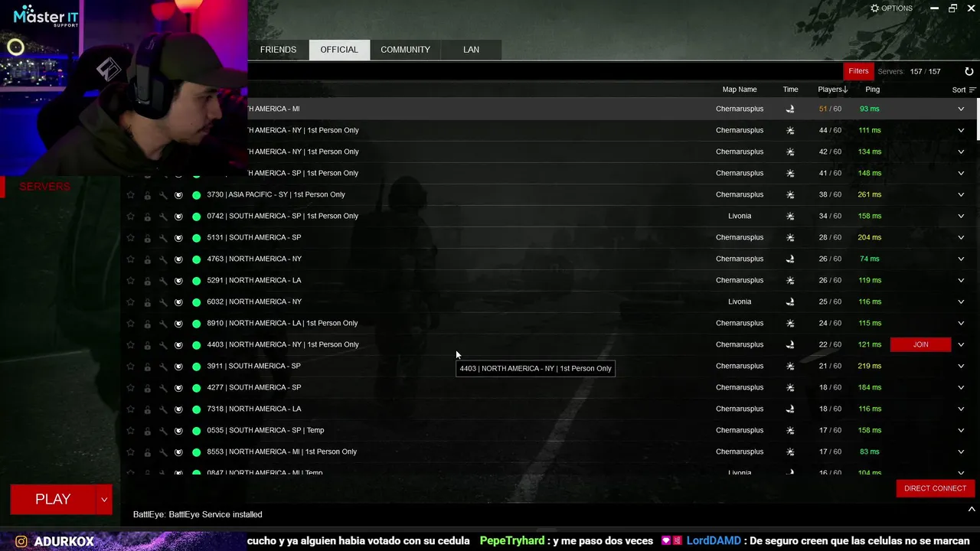Open the COMMUNITY servers tab
Screen dimensions: 980x551
(405, 50)
